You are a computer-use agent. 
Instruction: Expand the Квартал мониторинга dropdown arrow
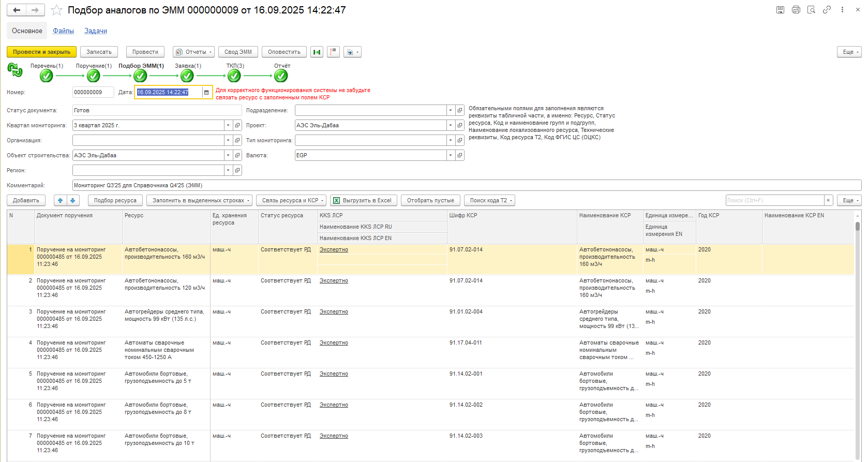click(x=228, y=125)
